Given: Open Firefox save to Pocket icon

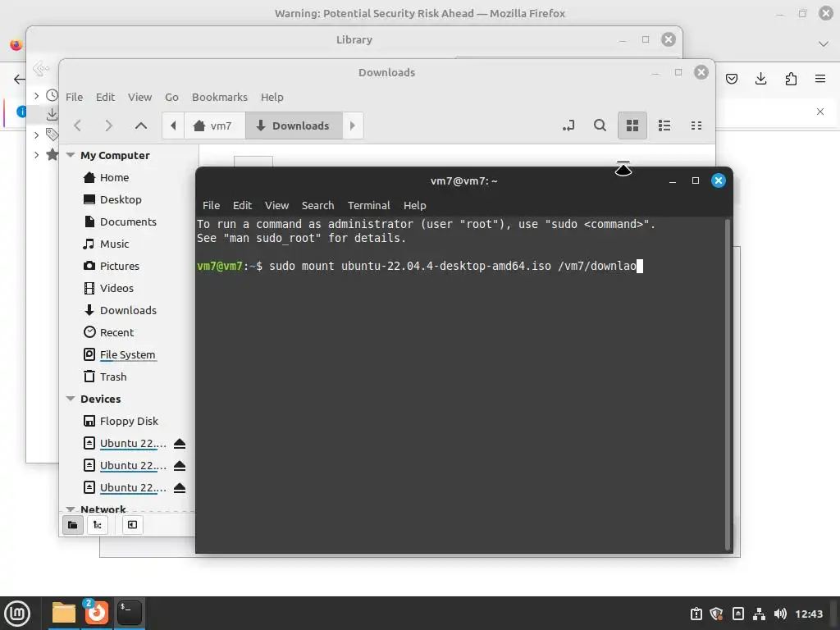Looking at the screenshot, I should [732, 79].
